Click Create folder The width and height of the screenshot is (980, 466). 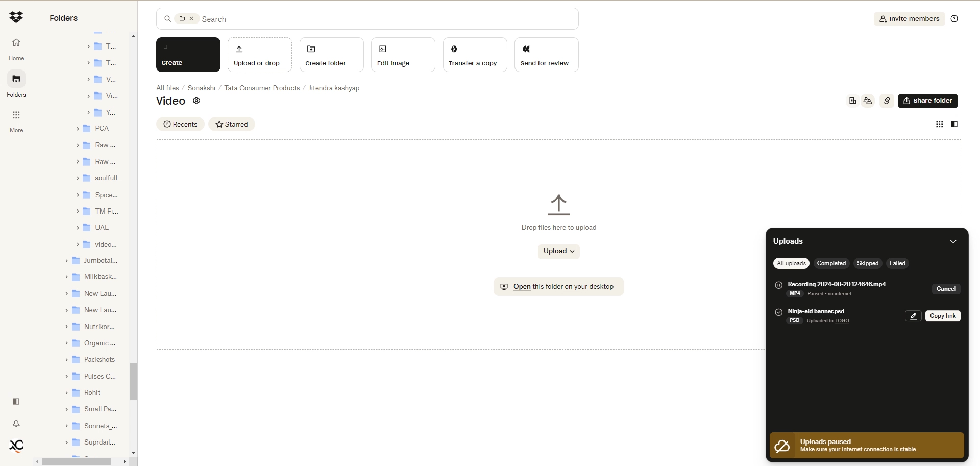tap(332, 55)
